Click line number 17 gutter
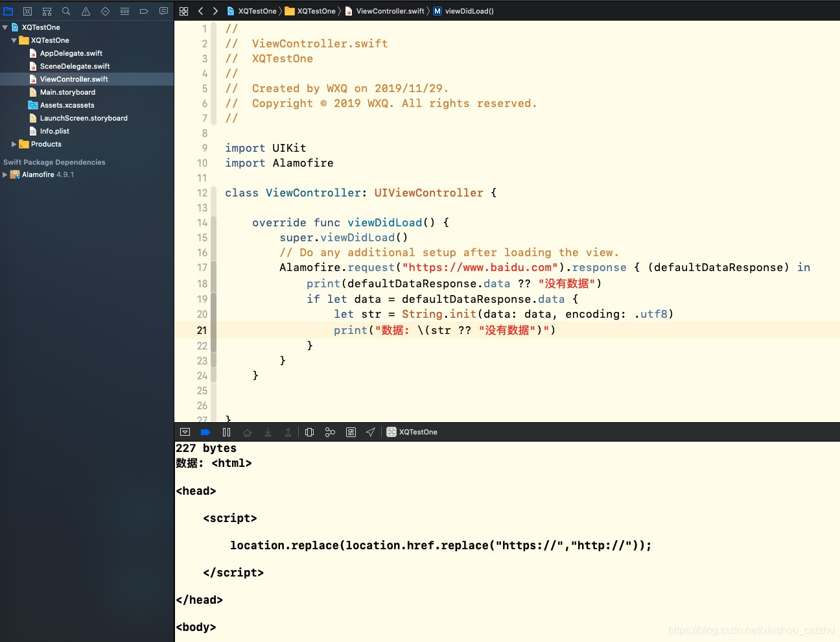 tap(202, 267)
